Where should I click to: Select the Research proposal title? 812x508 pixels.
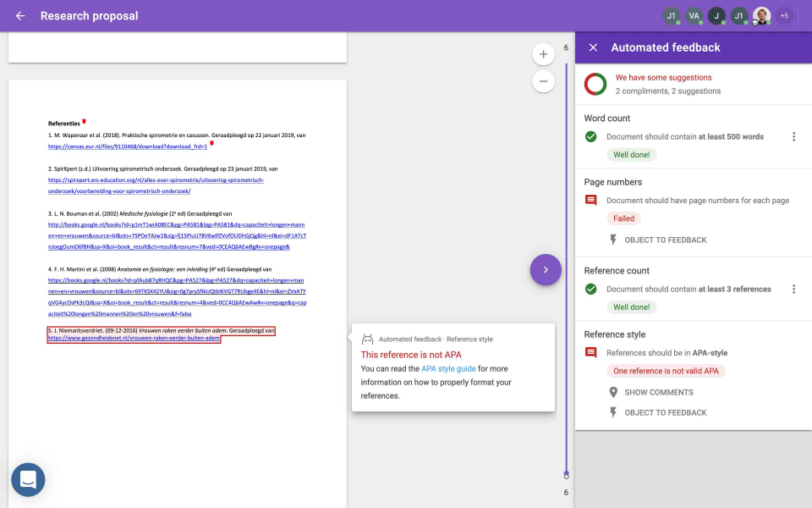(90, 15)
